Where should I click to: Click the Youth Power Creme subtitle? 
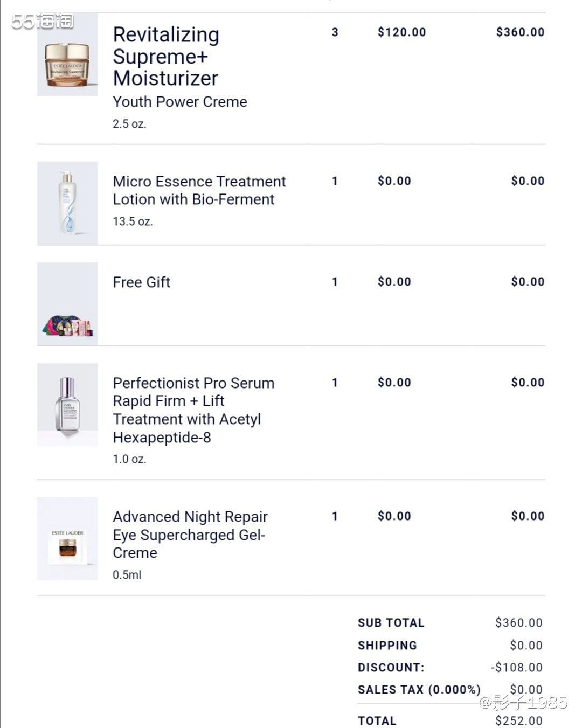tap(179, 102)
